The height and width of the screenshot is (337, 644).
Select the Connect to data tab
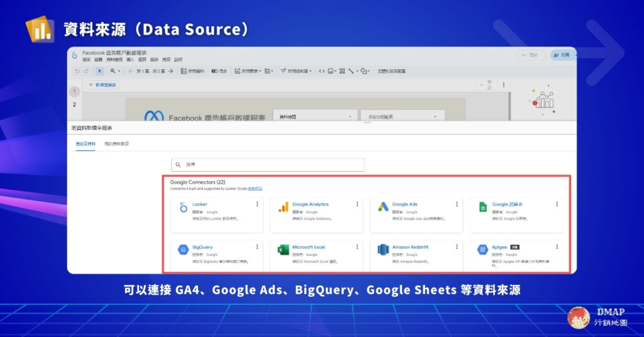86,144
